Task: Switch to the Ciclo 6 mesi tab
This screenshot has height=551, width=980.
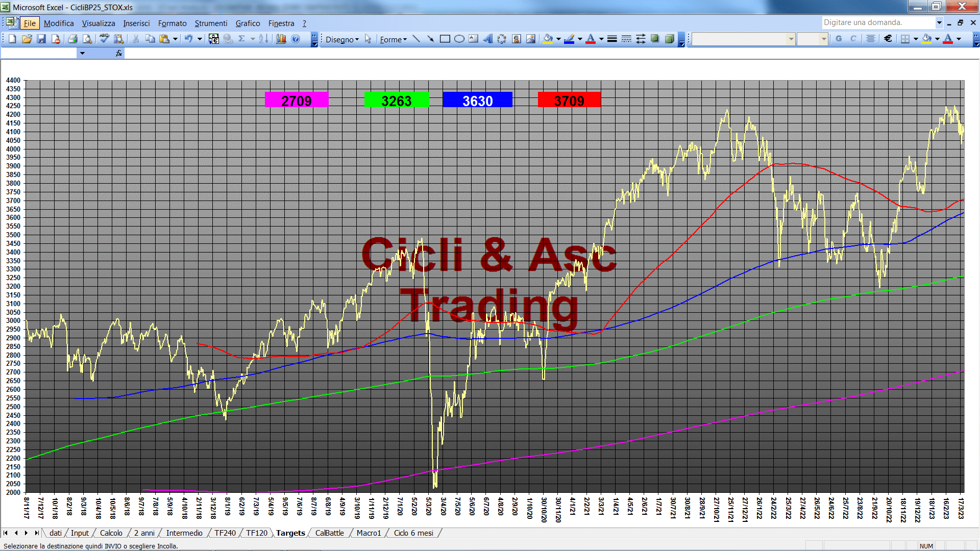Action: [413, 533]
